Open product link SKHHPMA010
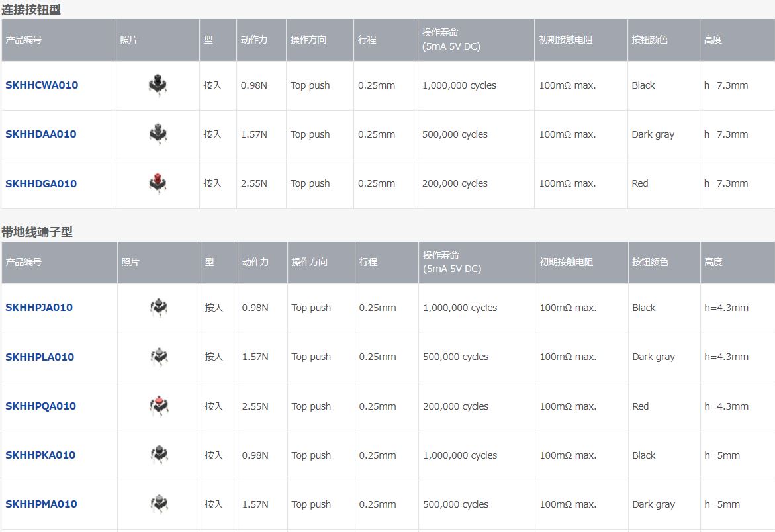775x532 pixels. pos(41,504)
